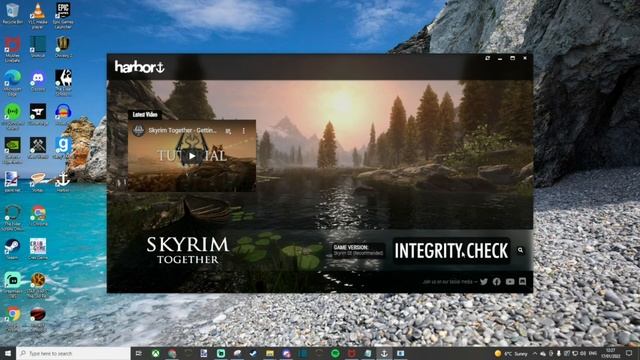The height and width of the screenshot is (360, 640).
Task: Open the video's three-dot options menu
Action: pos(244,131)
